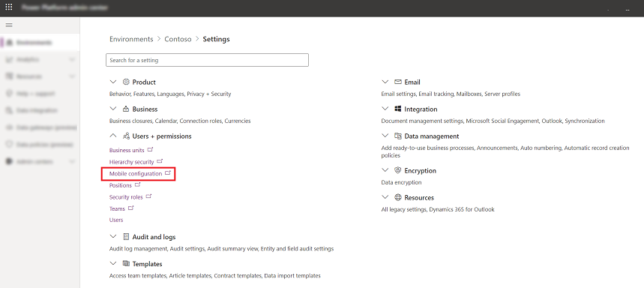Expand the Templates section chevron
Screen dimensions: 644x288
tap(113, 264)
